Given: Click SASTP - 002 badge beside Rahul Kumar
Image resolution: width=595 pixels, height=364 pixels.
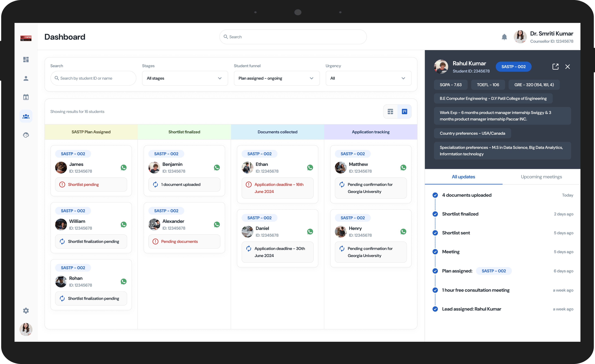Looking at the screenshot, I should coord(513,67).
